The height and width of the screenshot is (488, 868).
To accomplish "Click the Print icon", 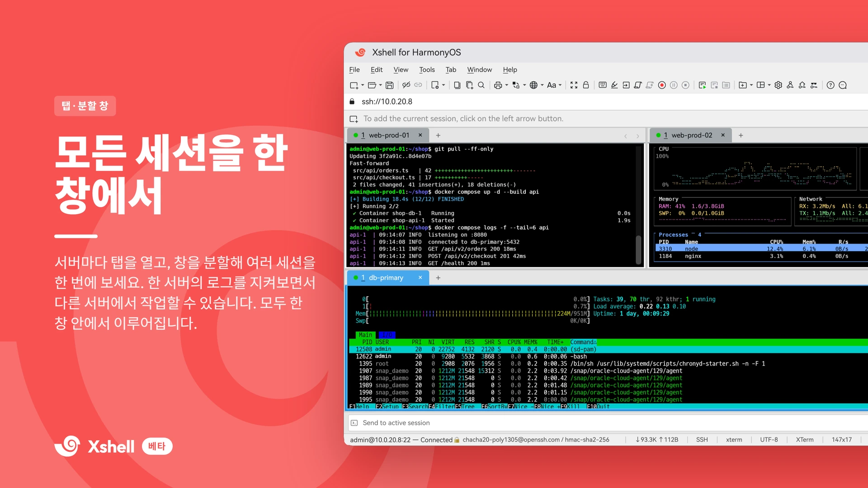I will pyautogui.click(x=498, y=85).
